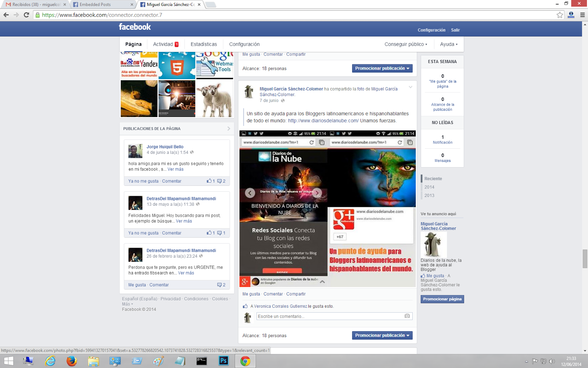Switch to the Embedded Posts browser tab

pyautogui.click(x=103, y=4)
